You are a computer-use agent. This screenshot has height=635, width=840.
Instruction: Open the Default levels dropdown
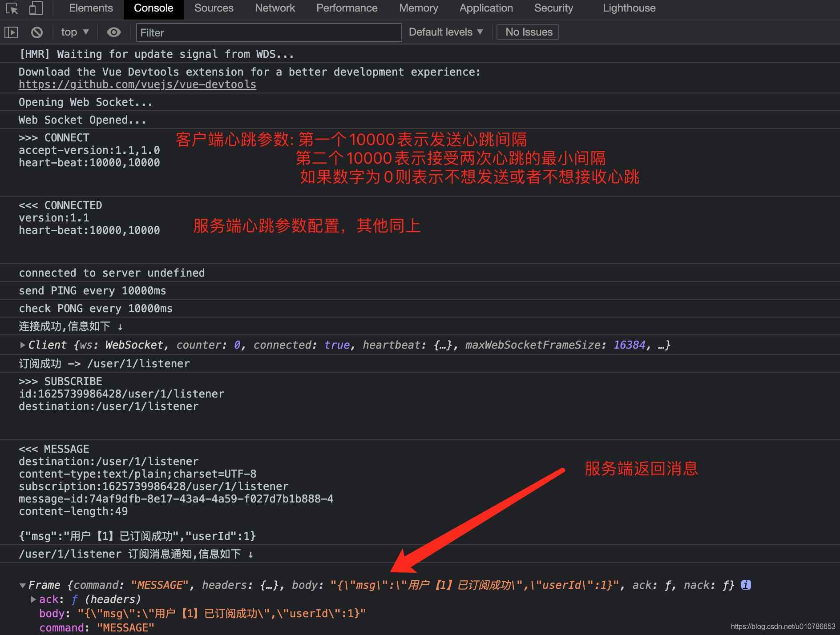coord(445,32)
